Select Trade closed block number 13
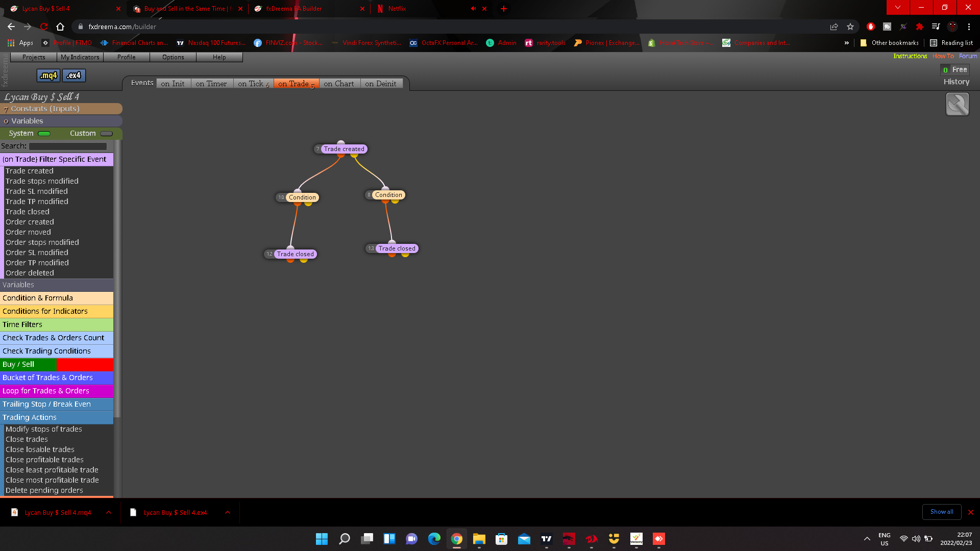980x551 pixels. (x=397, y=248)
